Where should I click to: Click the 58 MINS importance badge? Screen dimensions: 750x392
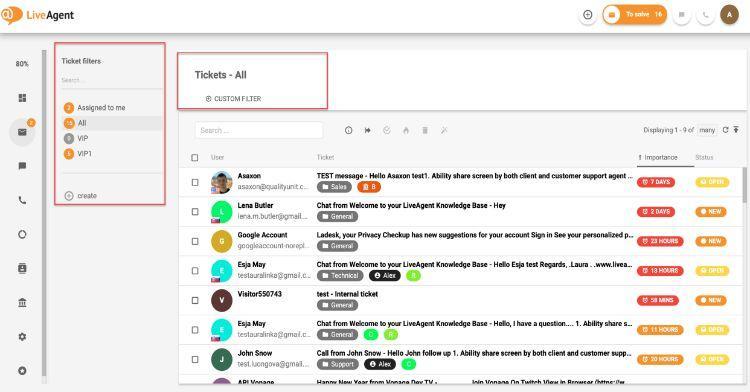tap(658, 300)
